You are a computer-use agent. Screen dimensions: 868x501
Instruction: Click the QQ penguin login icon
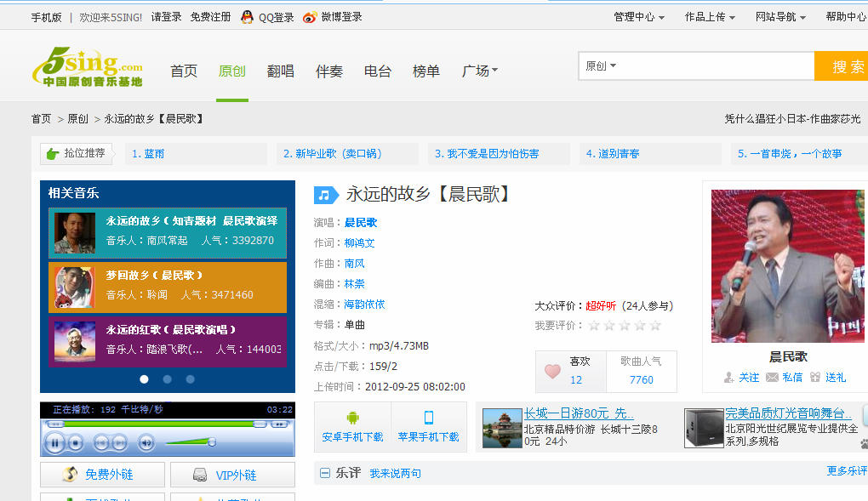click(247, 17)
